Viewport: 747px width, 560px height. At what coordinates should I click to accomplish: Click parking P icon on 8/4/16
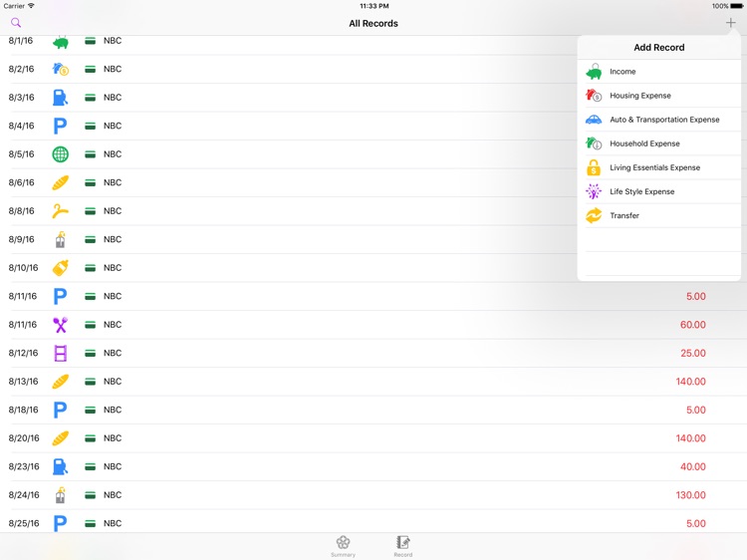60,126
